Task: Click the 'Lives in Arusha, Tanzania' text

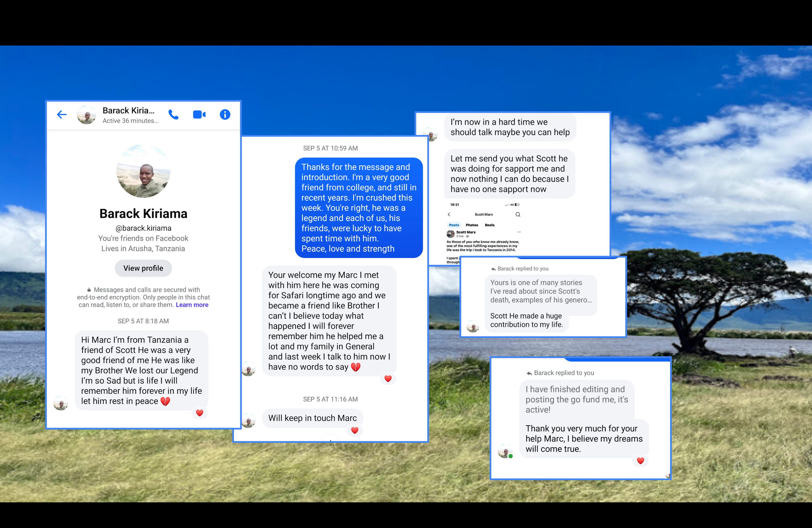Action: coord(143,249)
